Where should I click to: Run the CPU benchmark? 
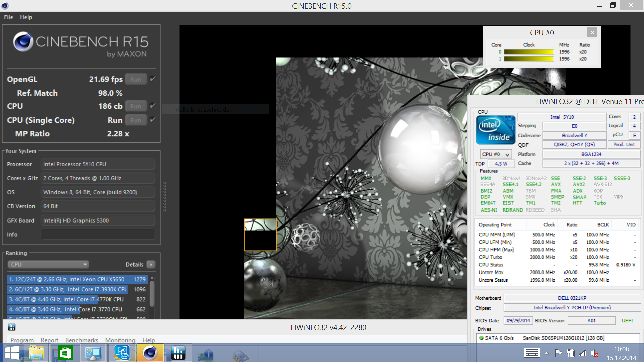click(136, 106)
